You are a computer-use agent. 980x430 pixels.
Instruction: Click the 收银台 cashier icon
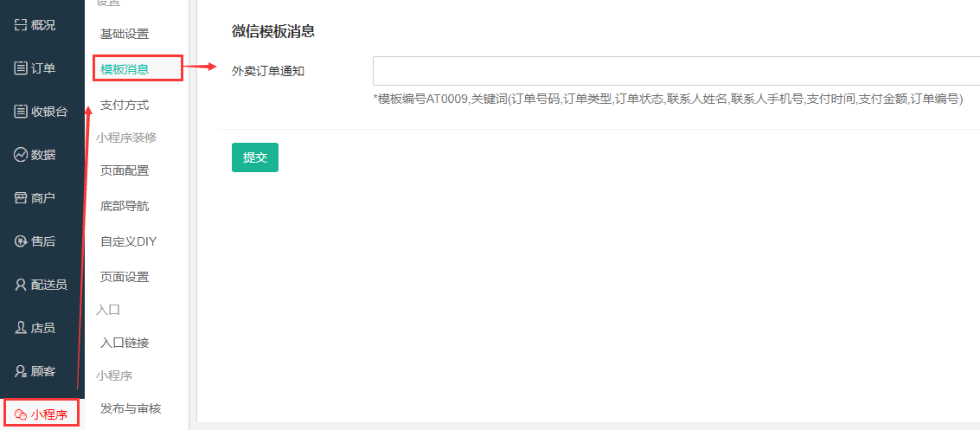pos(21,112)
